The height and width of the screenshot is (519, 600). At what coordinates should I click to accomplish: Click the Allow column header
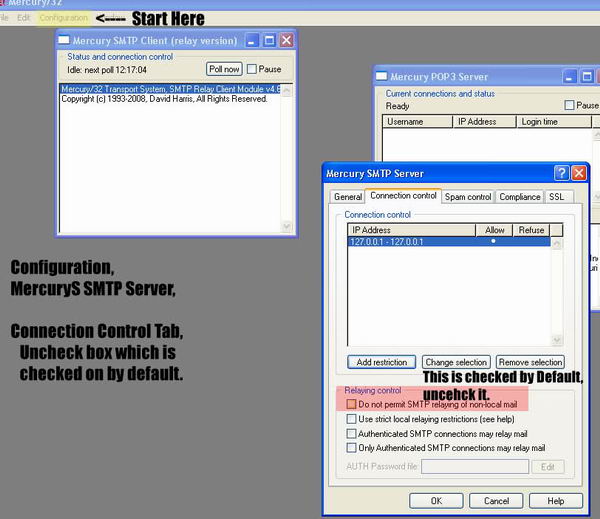[x=494, y=230]
